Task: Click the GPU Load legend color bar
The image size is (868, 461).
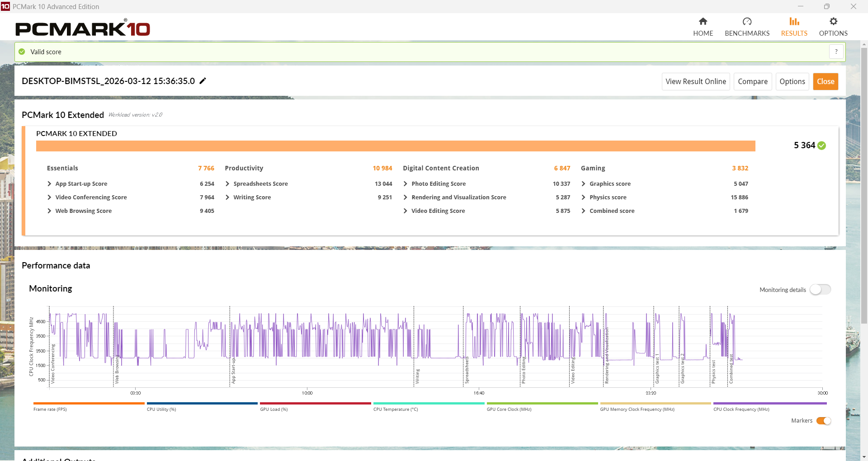Action: click(315, 403)
